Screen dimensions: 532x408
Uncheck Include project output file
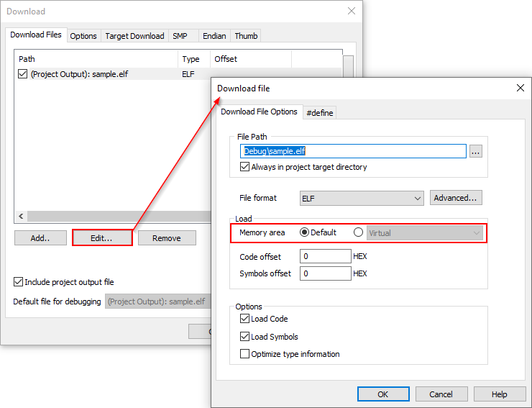pos(19,282)
